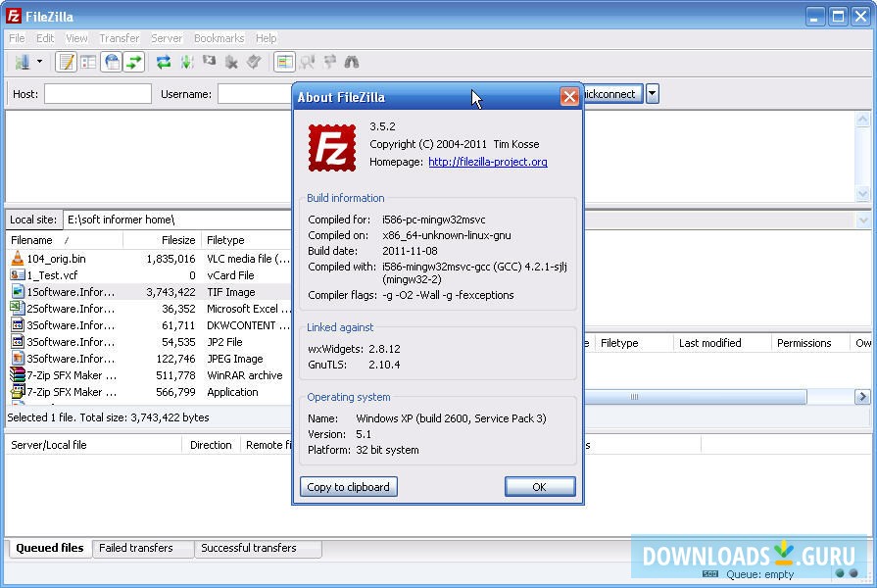Disconnect from the current server
The image size is (877, 588).
tap(230, 61)
